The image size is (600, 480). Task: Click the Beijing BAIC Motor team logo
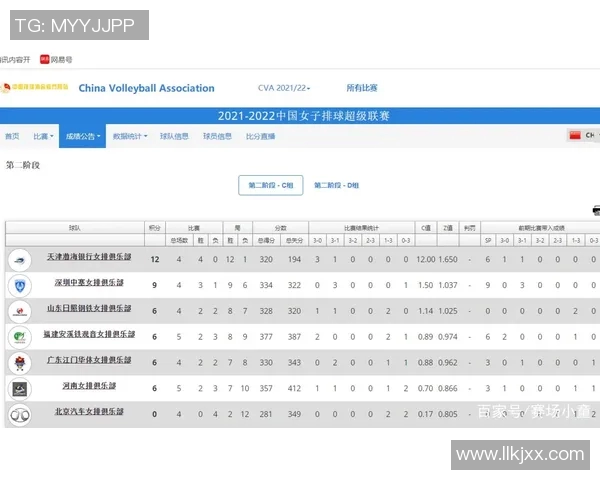pyautogui.click(x=18, y=414)
